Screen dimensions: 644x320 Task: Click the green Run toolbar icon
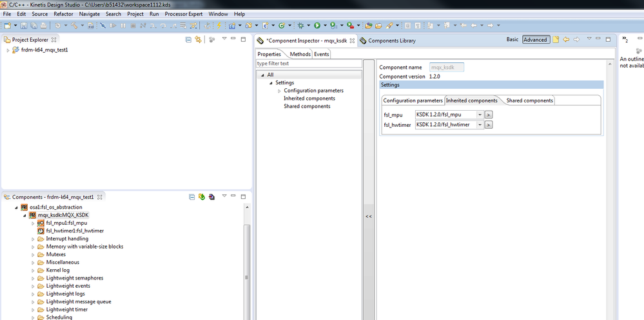(317, 26)
